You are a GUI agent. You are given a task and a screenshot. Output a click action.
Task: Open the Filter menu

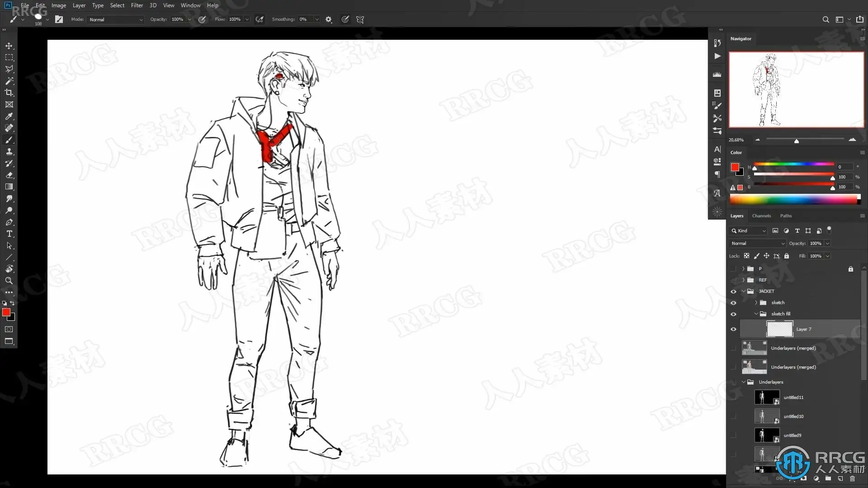(x=137, y=5)
